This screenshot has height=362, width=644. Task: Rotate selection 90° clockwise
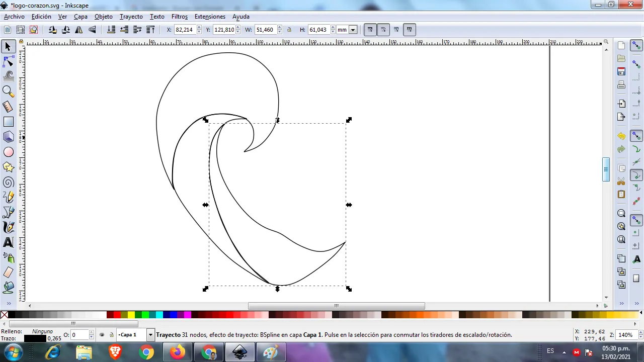[66, 30]
